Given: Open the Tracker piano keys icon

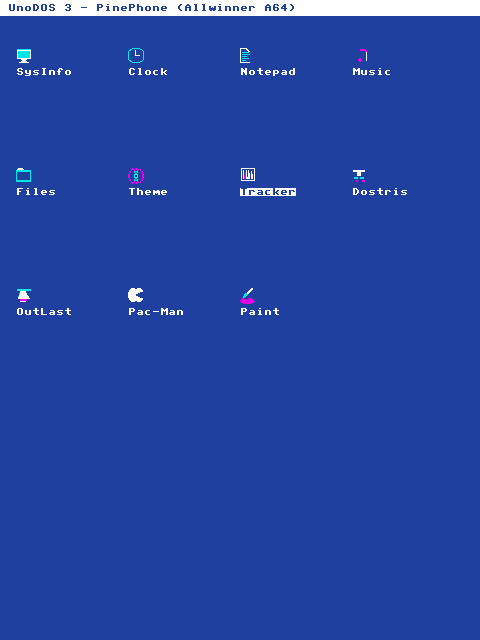Looking at the screenshot, I should [248, 175].
